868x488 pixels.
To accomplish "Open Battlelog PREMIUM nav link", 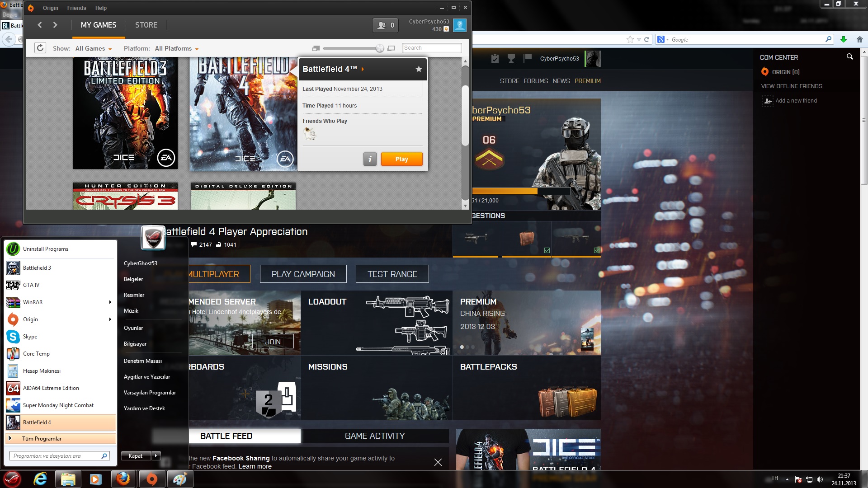I will pyautogui.click(x=588, y=81).
